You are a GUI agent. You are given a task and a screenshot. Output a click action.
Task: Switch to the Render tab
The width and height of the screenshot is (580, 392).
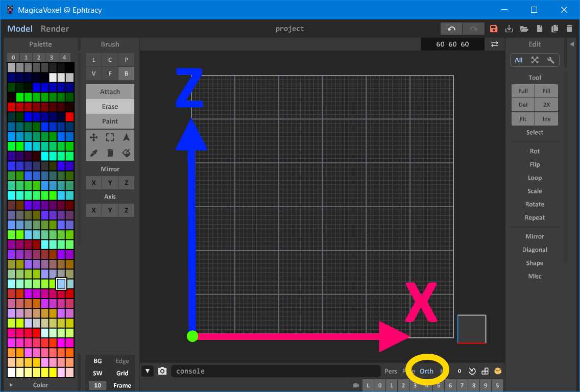(55, 29)
